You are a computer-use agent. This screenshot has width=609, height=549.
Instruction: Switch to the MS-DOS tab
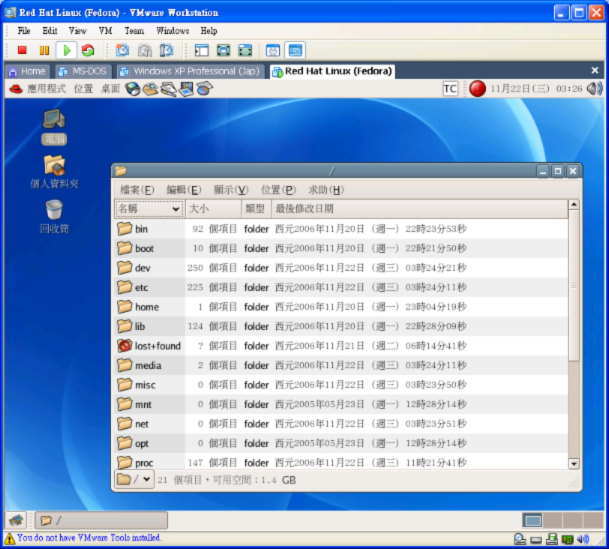[x=83, y=71]
